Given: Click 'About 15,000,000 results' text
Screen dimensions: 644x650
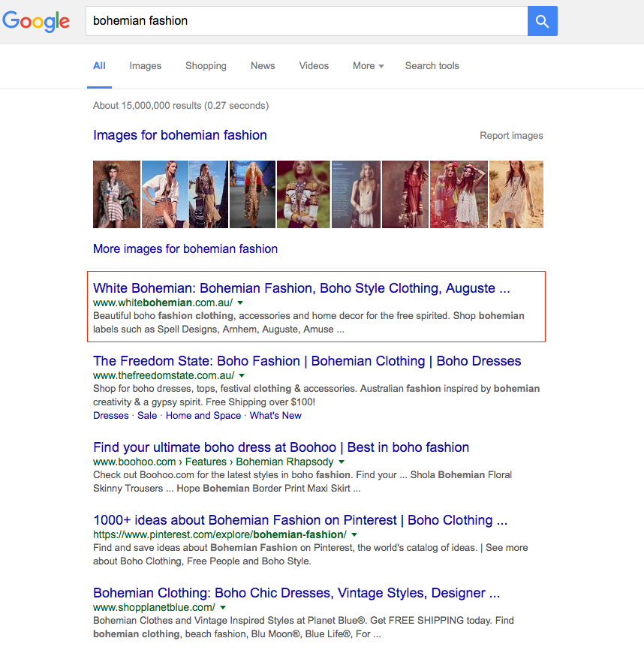Looking at the screenshot, I should coord(181,106).
